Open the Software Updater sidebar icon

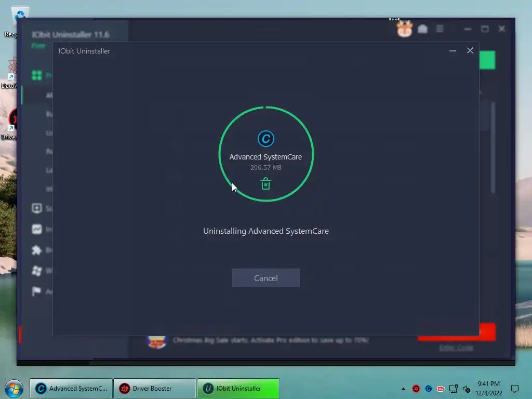tap(37, 208)
